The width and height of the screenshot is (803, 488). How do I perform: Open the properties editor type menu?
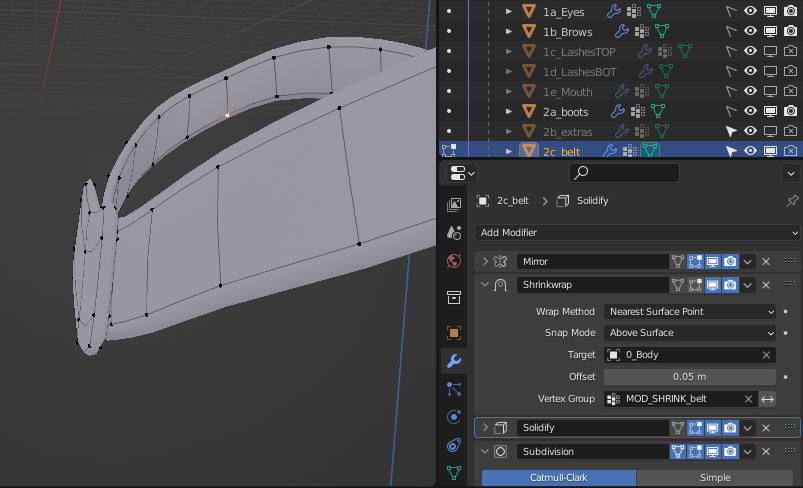coord(462,173)
